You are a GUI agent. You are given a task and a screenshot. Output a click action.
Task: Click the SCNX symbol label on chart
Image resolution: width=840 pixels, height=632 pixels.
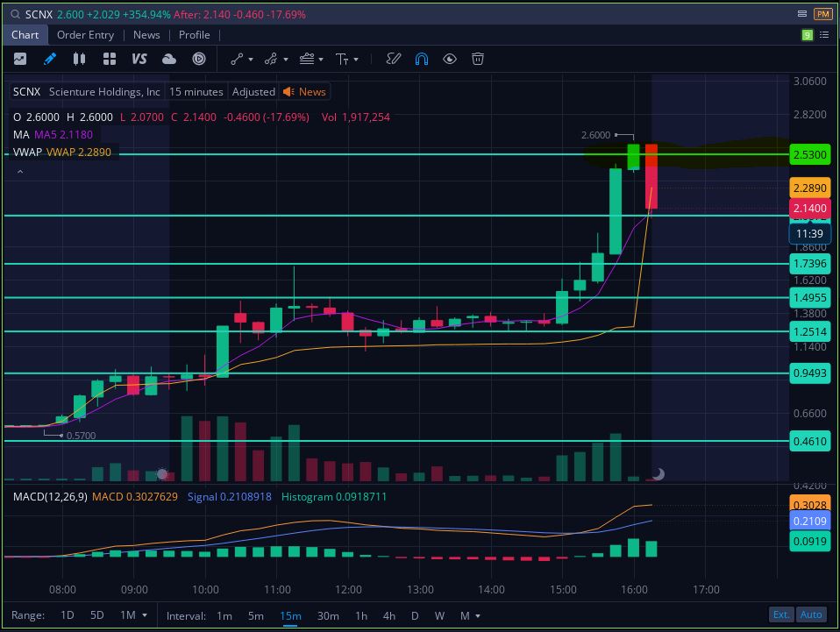(27, 91)
